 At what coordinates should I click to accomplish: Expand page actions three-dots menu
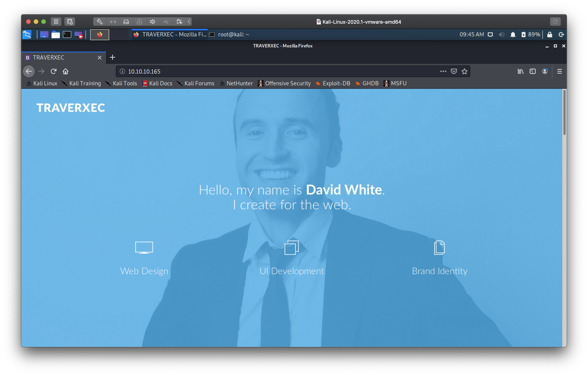443,71
